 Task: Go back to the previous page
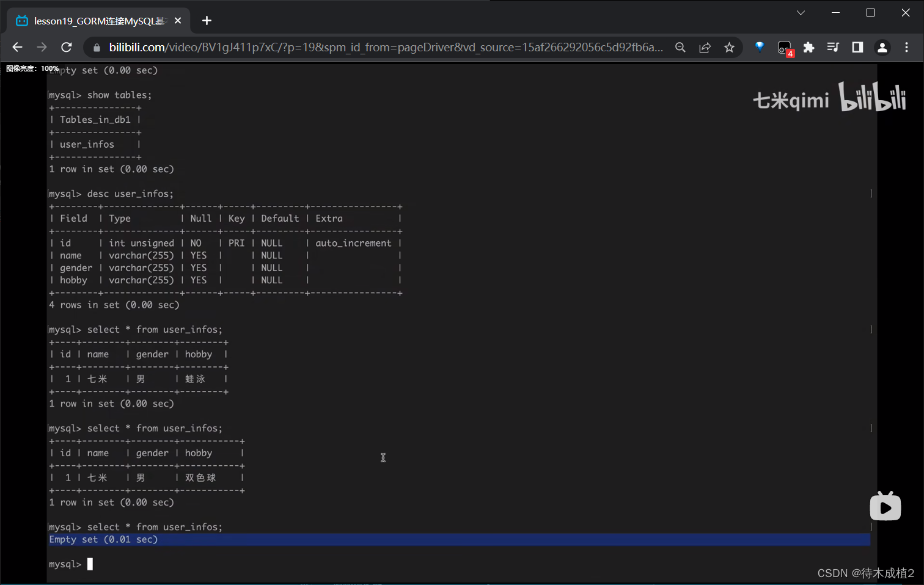point(17,47)
